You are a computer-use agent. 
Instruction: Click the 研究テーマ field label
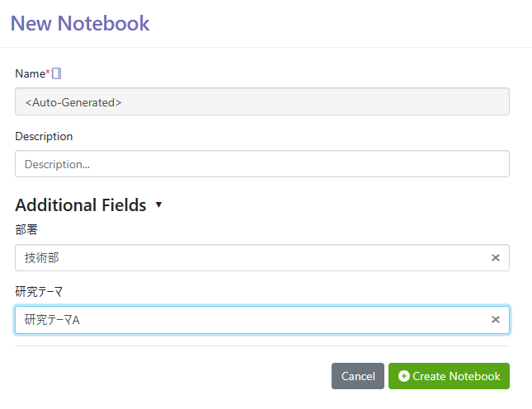tap(39, 292)
